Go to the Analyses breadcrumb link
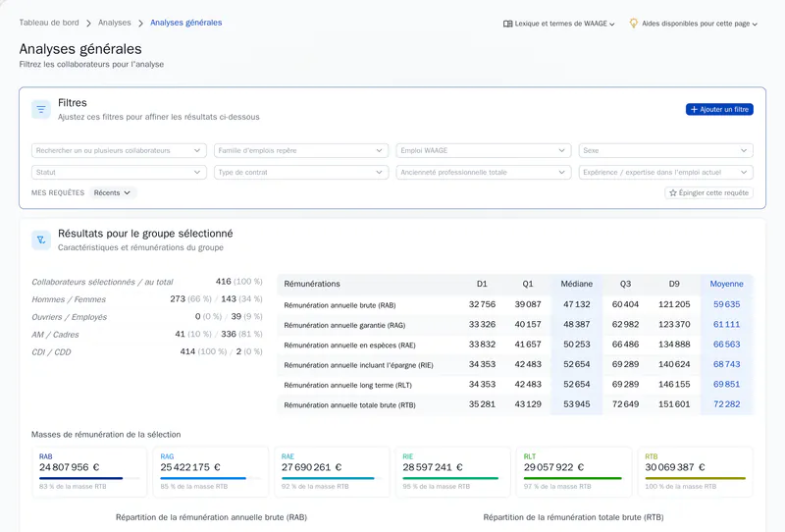Screen dimensions: 785x532 tap(114, 23)
